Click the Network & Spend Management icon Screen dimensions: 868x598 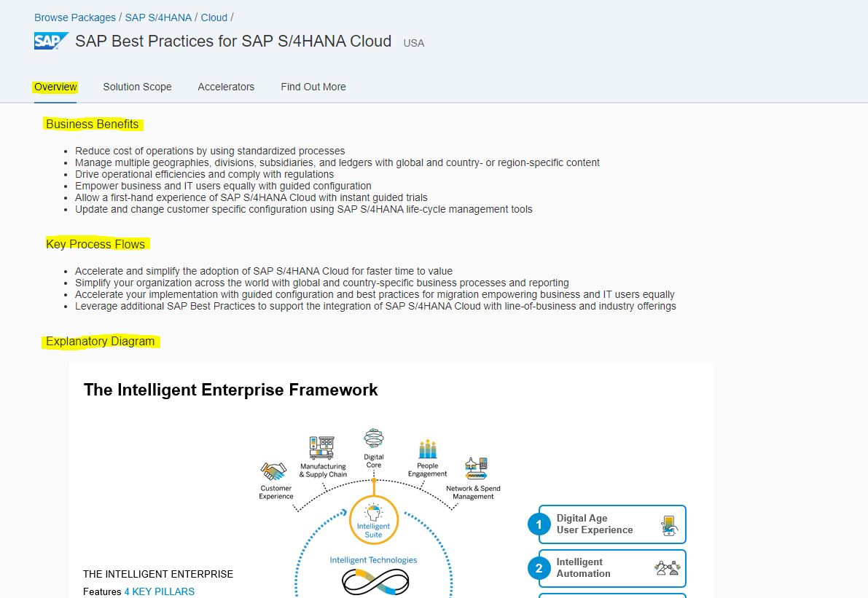tap(476, 468)
